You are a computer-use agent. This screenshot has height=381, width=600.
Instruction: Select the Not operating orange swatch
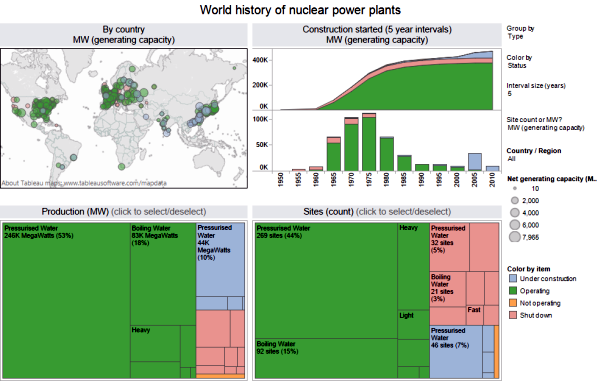tap(513, 303)
